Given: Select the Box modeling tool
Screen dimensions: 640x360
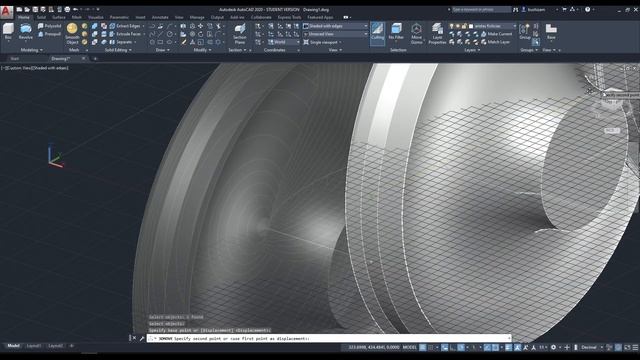Looking at the screenshot, I should [8, 31].
